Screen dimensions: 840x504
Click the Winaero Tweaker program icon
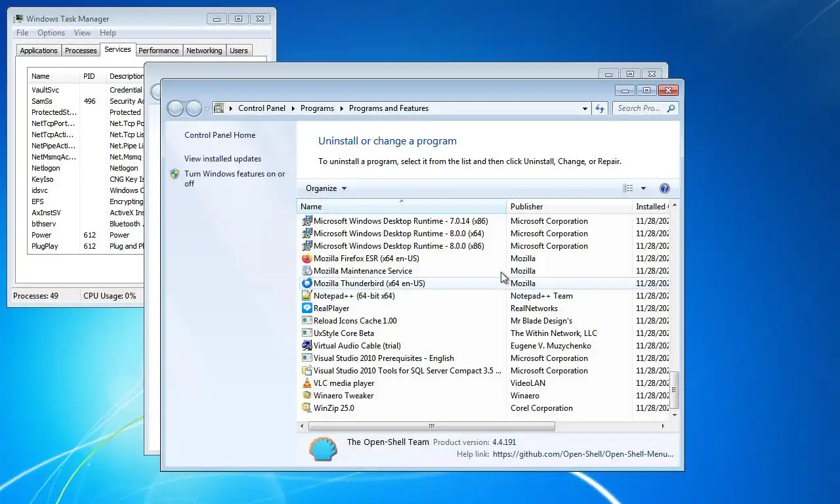[306, 396]
